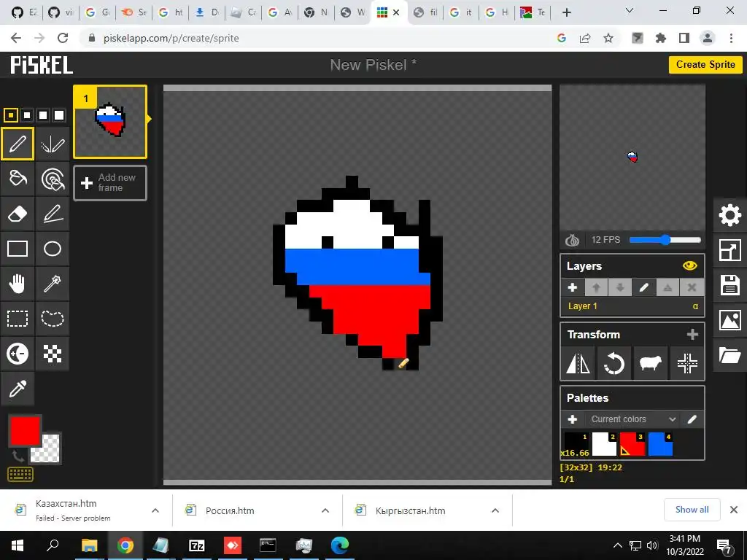Expand options for Казахстан.htm download
Screen dimensions: 747x560
[155, 510]
